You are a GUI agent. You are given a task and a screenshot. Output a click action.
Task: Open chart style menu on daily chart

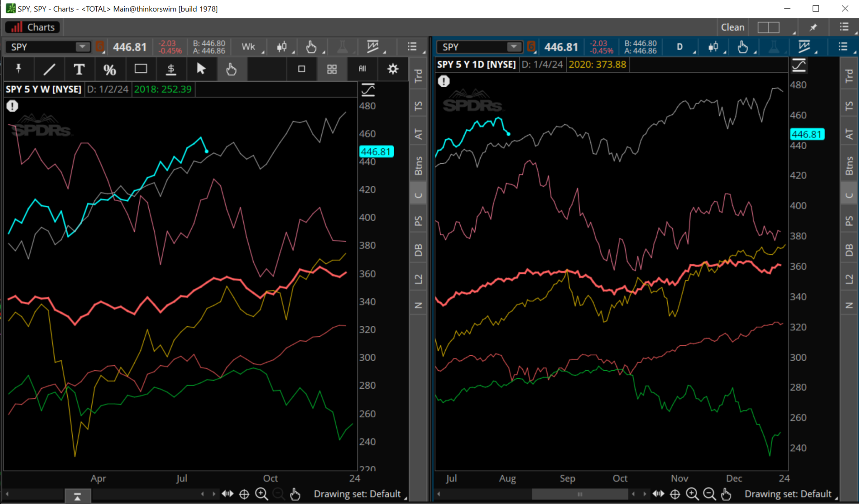[714, 47]
